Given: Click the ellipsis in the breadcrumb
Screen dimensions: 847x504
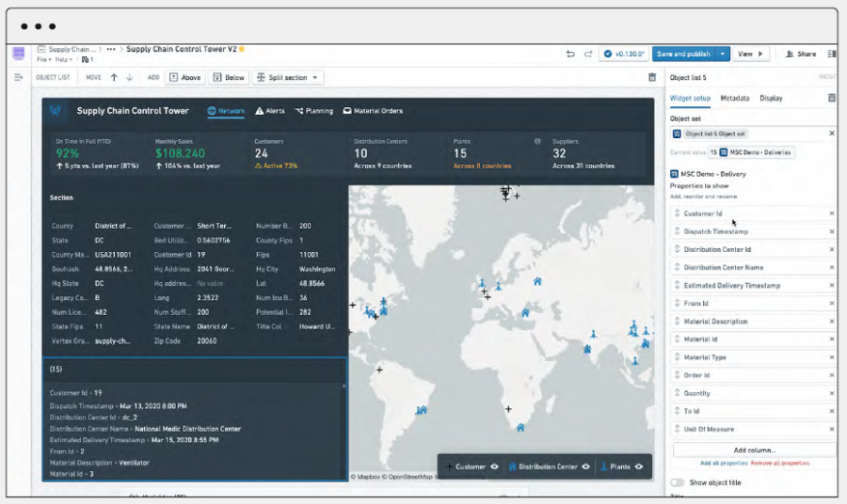Looking at the screenshot, I should [x=111, y=49].
